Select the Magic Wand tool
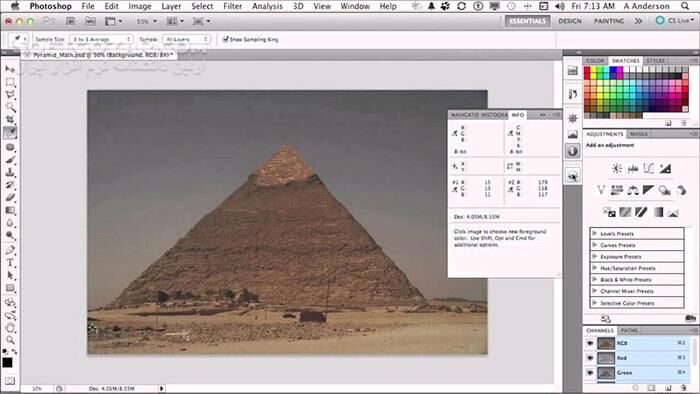700x394 pixels. click(x=10, y=107)
